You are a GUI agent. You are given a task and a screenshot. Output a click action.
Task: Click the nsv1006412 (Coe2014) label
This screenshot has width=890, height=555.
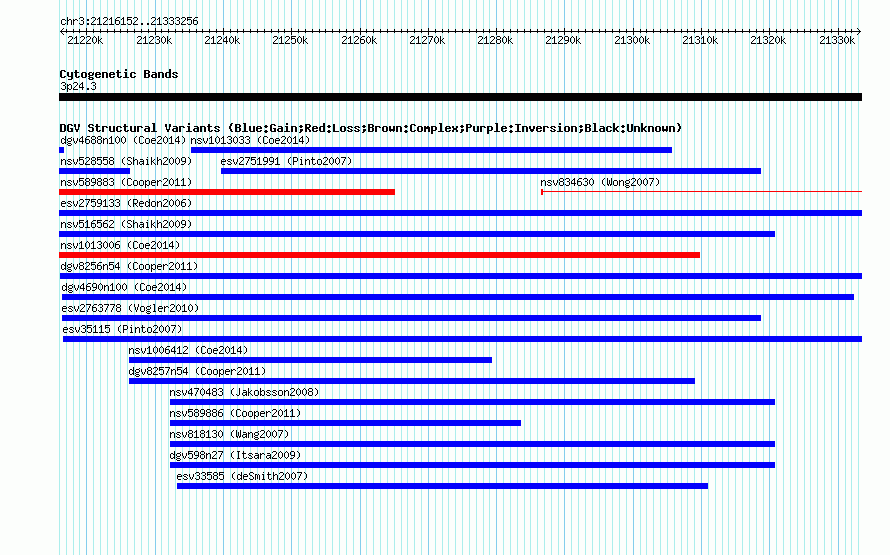tap(188, 350)
